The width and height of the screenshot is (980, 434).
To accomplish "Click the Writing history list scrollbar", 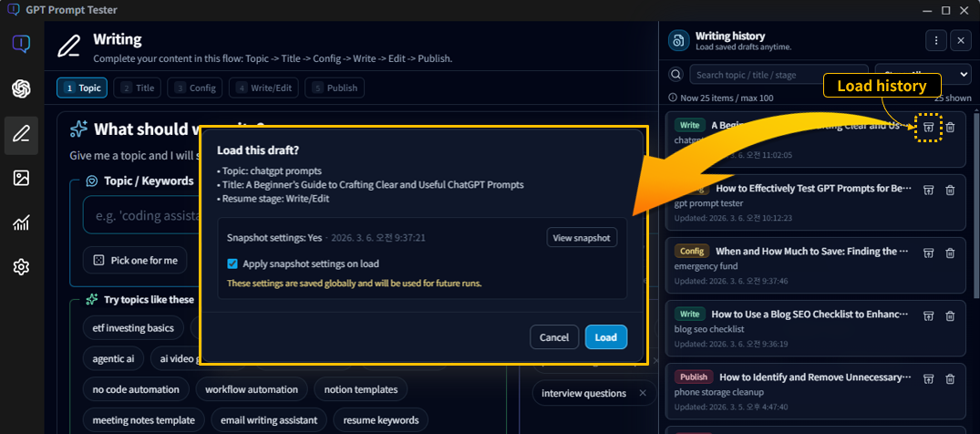I will 977,206.
